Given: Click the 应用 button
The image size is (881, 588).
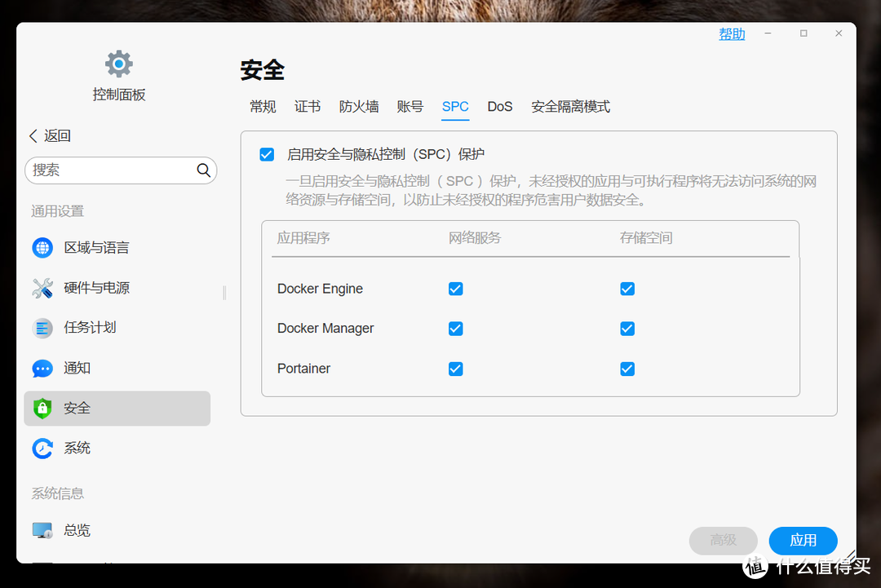Looking at the screenshot, I should click(x=803, y=541).
